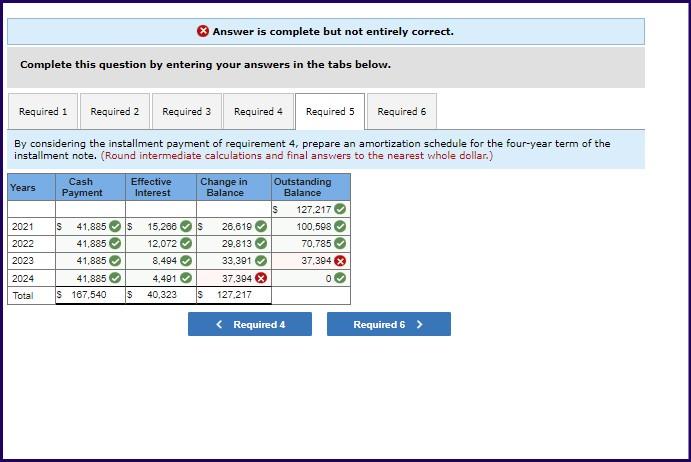This screenshot has width=691, height=462.
Task: Click the 2021 year row label
Action: 22,227
